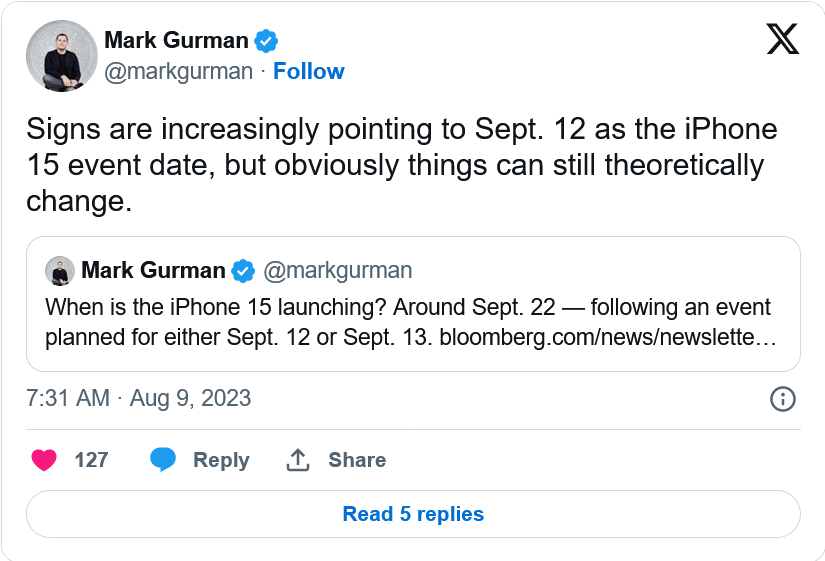Viewport: 825px width, 561px height.
Task: Click the quoted tweet's verified badge
Action: point(243,271)
